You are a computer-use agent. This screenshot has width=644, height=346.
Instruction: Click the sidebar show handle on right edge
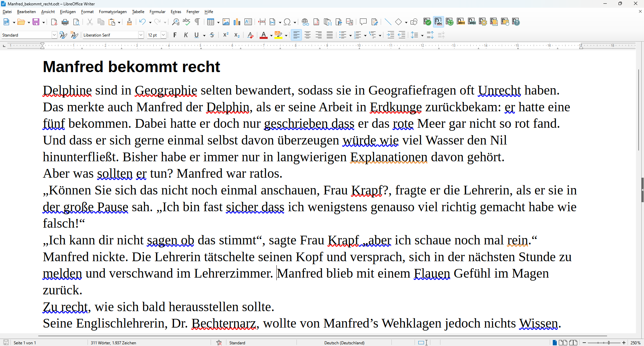click(642, 190)
